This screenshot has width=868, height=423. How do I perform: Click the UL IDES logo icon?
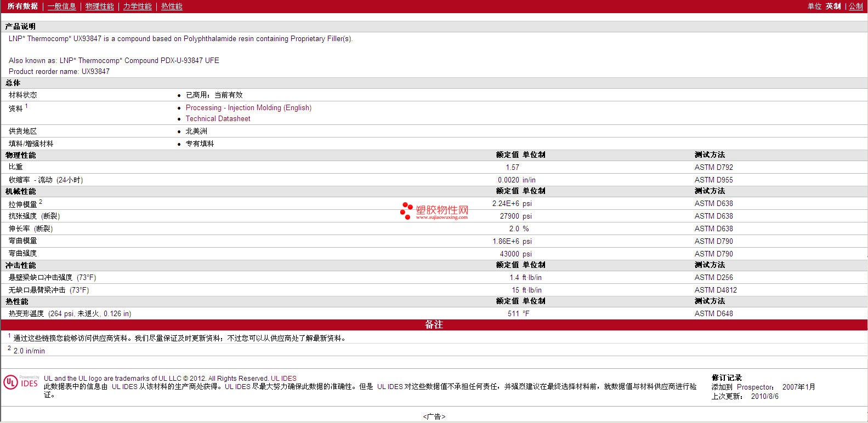pyautogui.click(x=21, y=382)
